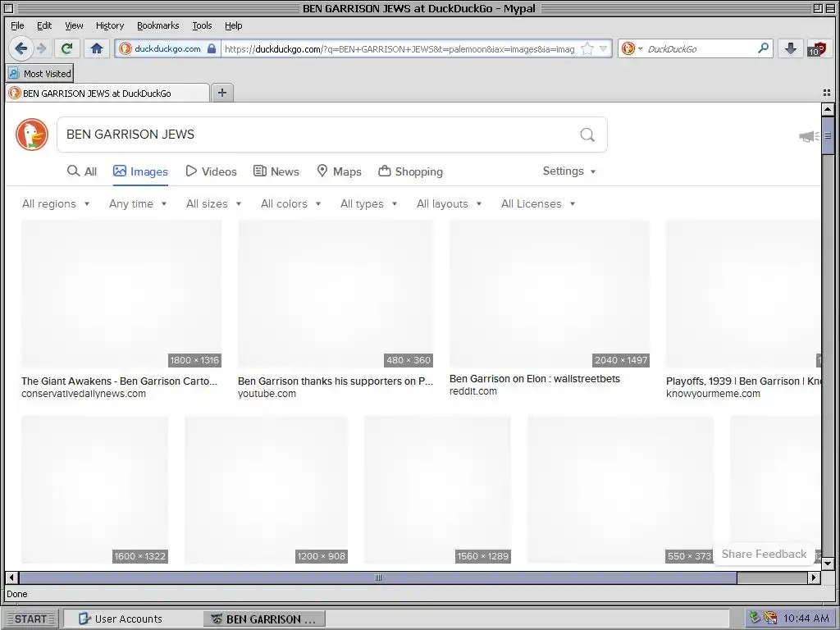Expand the All Licenses filter
Image resolution: width=840 pixels, height=630 pixels.
coord(538,203)
